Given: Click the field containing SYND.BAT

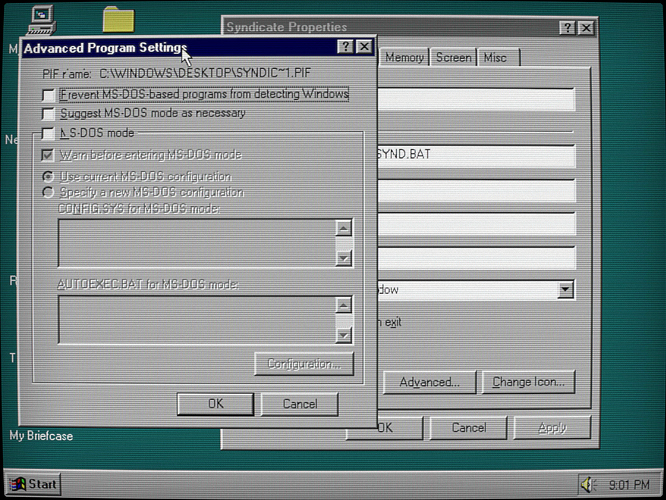Looking at the screenshot, I should point(474,156).
